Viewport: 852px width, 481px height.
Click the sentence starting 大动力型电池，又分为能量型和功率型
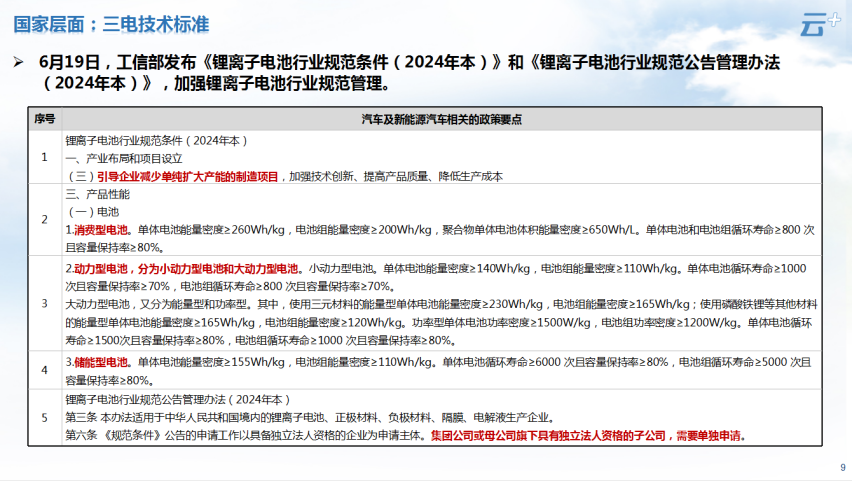click(x=441, y=322)
